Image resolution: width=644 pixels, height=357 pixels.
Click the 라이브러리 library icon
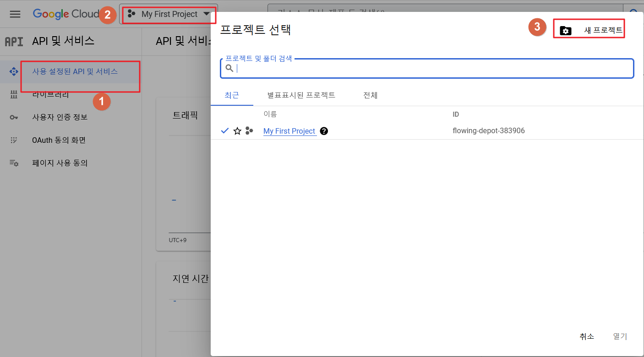(14, 95)
